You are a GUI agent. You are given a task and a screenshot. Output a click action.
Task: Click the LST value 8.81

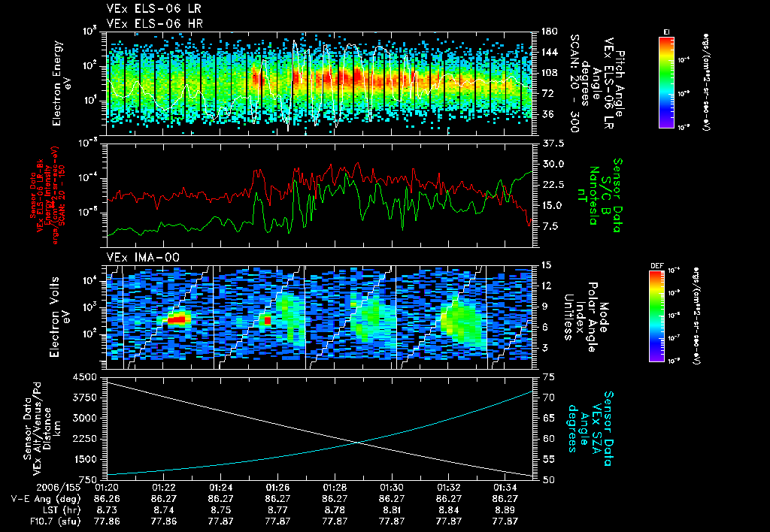tap(391, 510)
